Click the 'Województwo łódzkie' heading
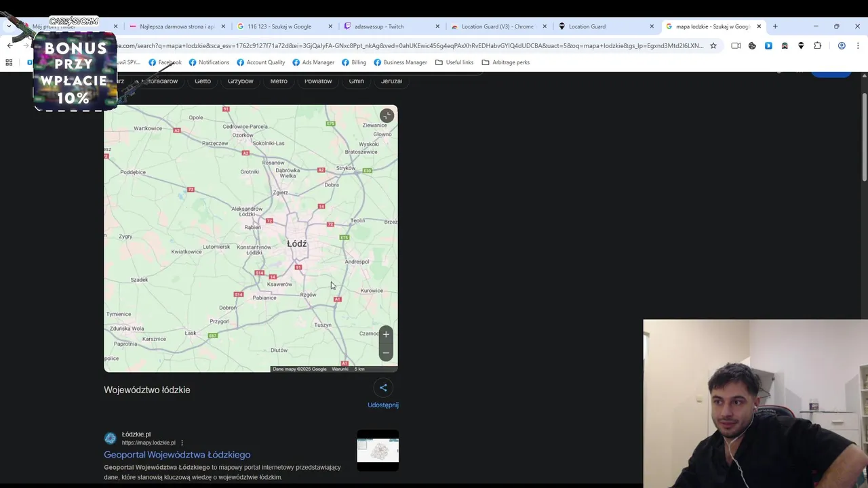Image resolution: width=868 pixels, height=488 pixels. 147,390
